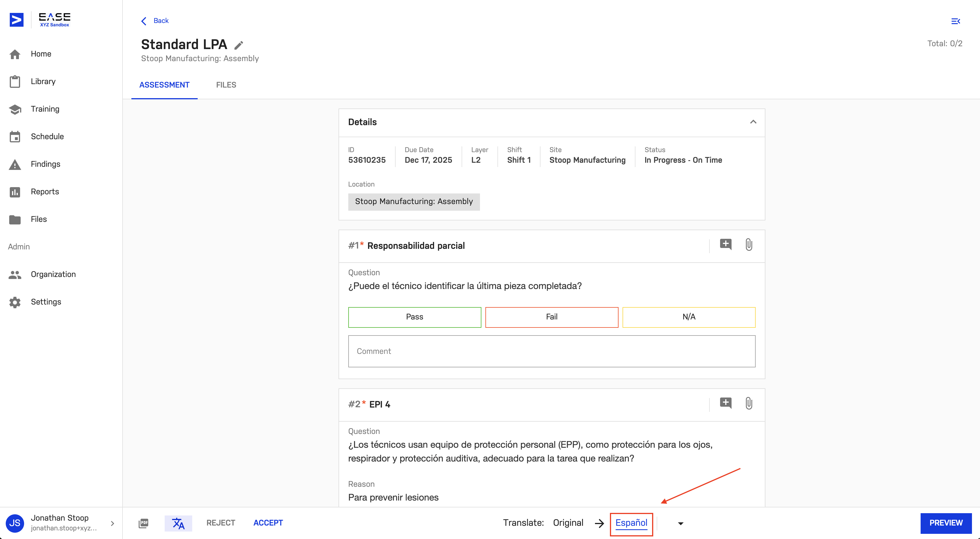Viewport: 980px width, 539px height.
Task: Click the Site value Stoop Manufacturing
Action: click(x=587, y=160)
